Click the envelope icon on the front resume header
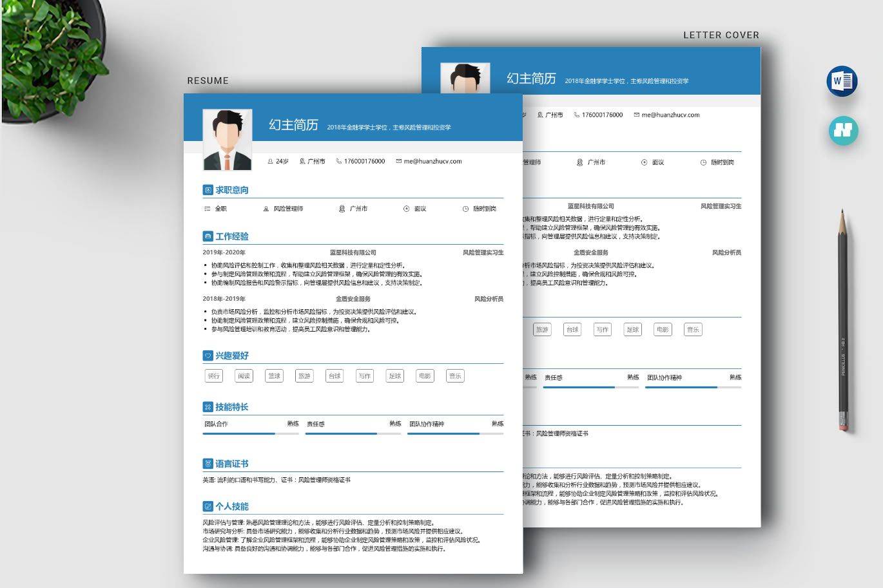Viewport: 883px width, 588px height. pos(399,162)
